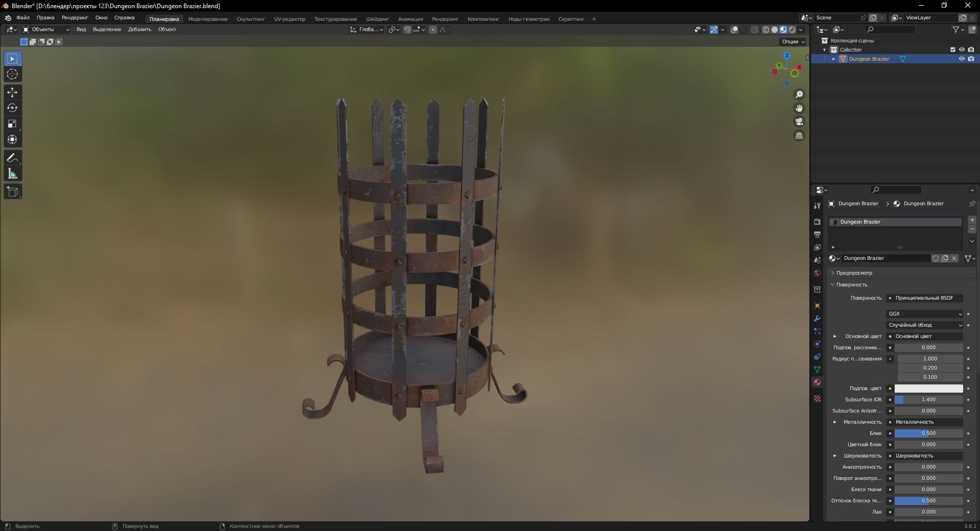Switch to the Моделирование workspace tab
The image size is (980, 531).
click(208, 19)
